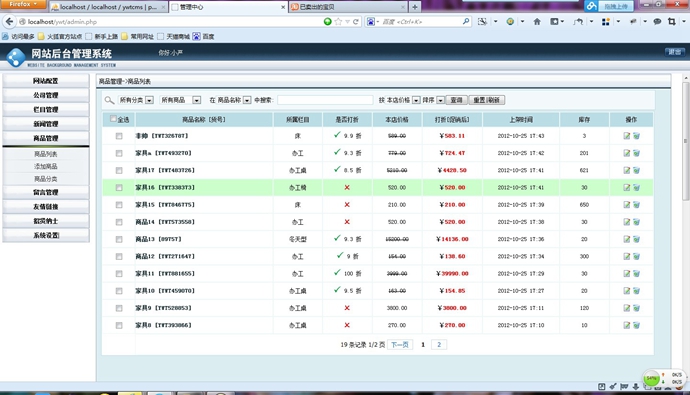The image size is (690, 395).
Task: Check the box for 家具17 row
Action: tap(119, 170)
